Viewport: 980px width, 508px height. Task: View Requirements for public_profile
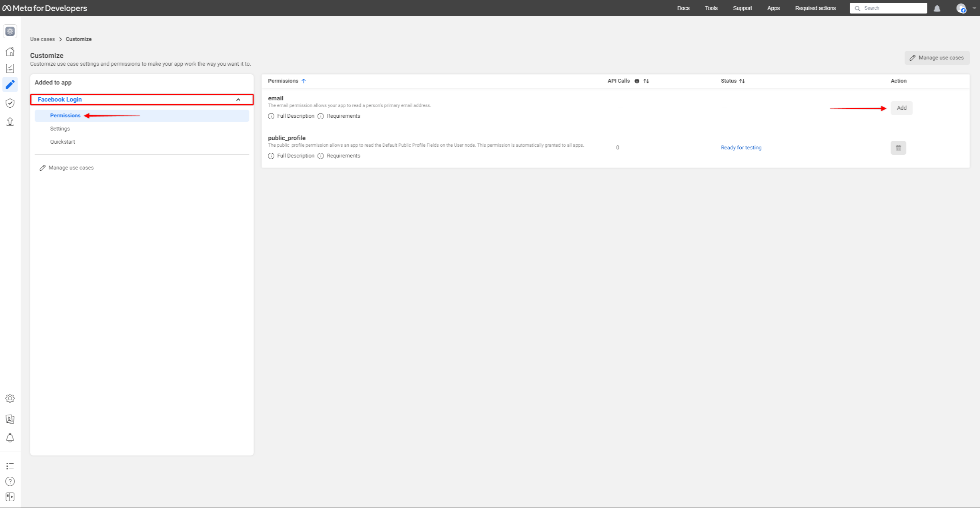pos(339,156)
